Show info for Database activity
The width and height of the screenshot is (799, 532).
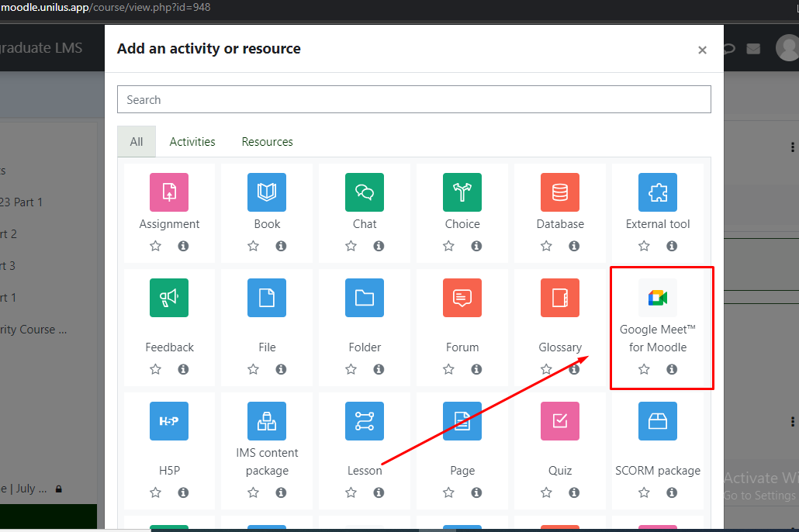(x=574, y=246)
